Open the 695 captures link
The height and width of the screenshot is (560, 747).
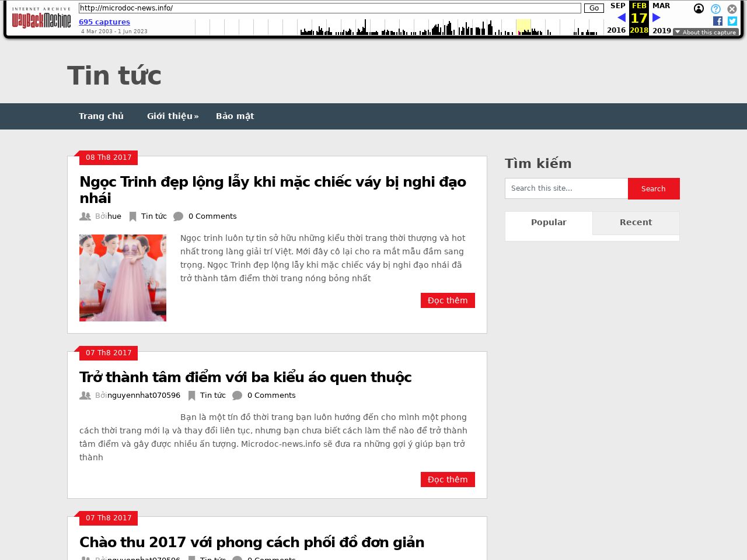pos(104,22)
